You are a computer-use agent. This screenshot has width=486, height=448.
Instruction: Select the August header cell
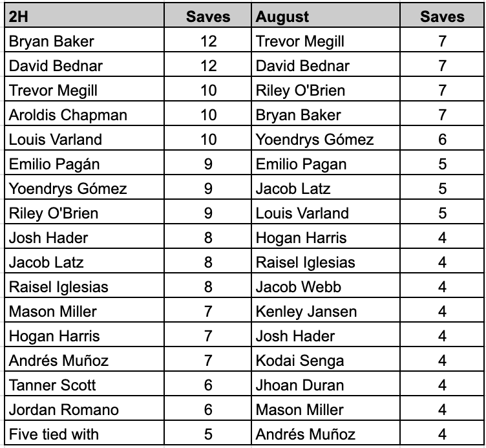326,16
